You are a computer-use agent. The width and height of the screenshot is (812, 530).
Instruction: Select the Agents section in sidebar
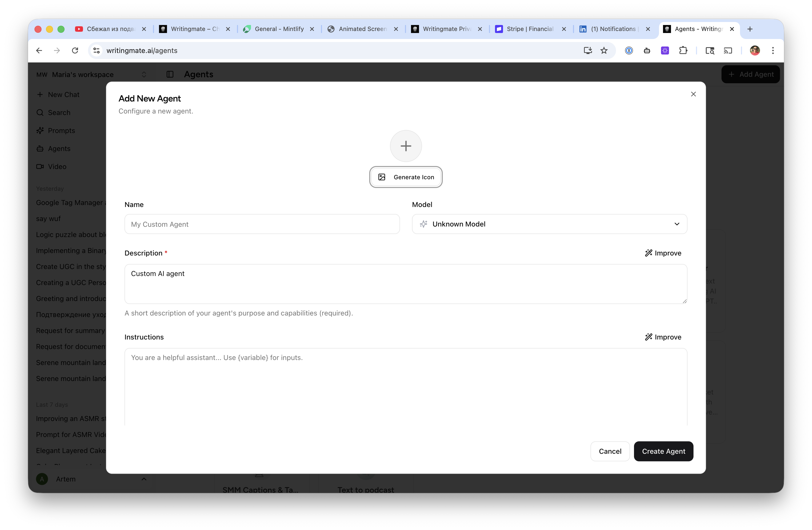click(x=59, y=148)
